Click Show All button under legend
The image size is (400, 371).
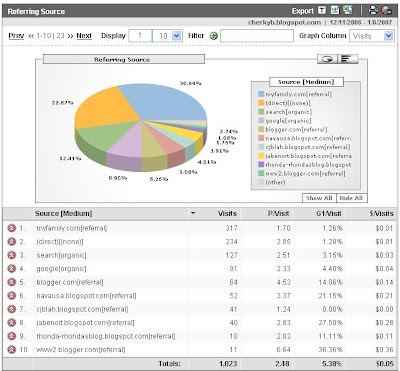tap(319, 198)
